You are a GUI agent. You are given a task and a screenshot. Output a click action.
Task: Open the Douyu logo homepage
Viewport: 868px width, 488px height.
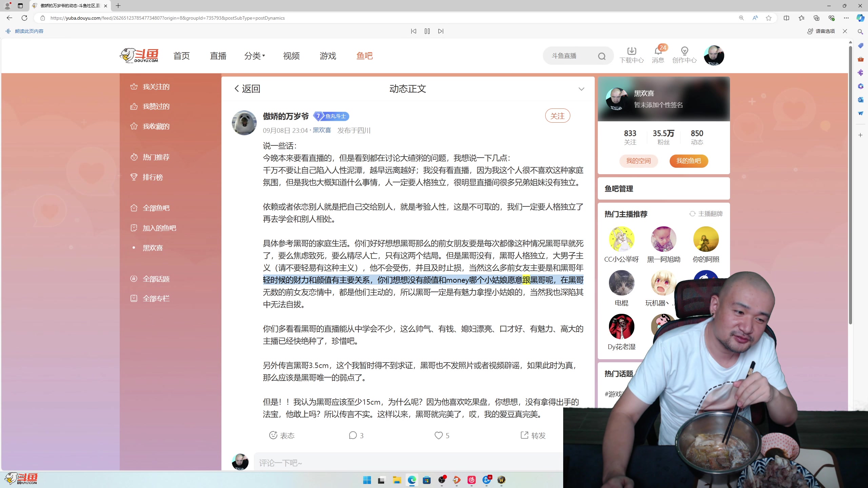pyautogui.click(x=139, y=56)
